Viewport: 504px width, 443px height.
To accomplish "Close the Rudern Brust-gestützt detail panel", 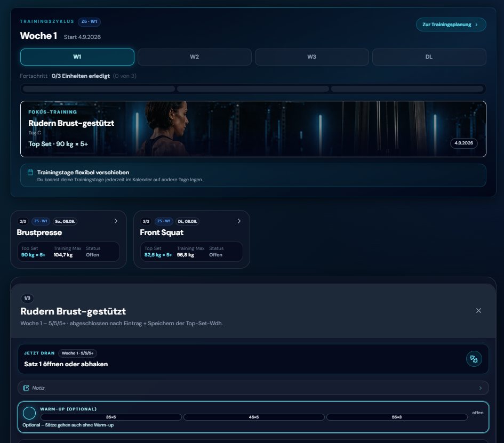I will [478, 311].
